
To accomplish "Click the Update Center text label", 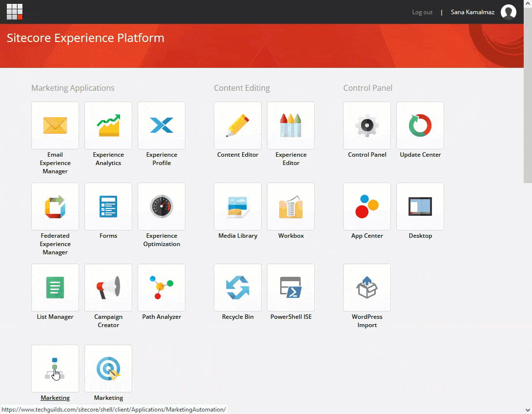I will coord(420,155).
